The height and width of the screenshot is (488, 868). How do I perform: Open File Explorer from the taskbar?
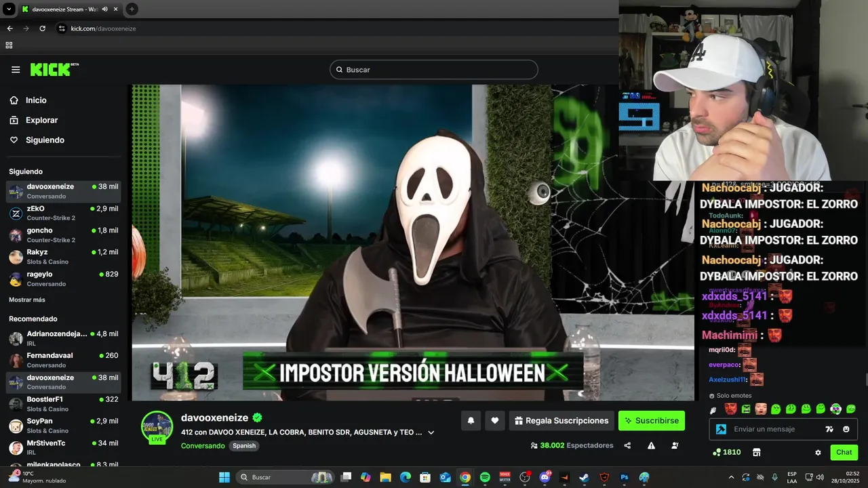pos(385,477)
